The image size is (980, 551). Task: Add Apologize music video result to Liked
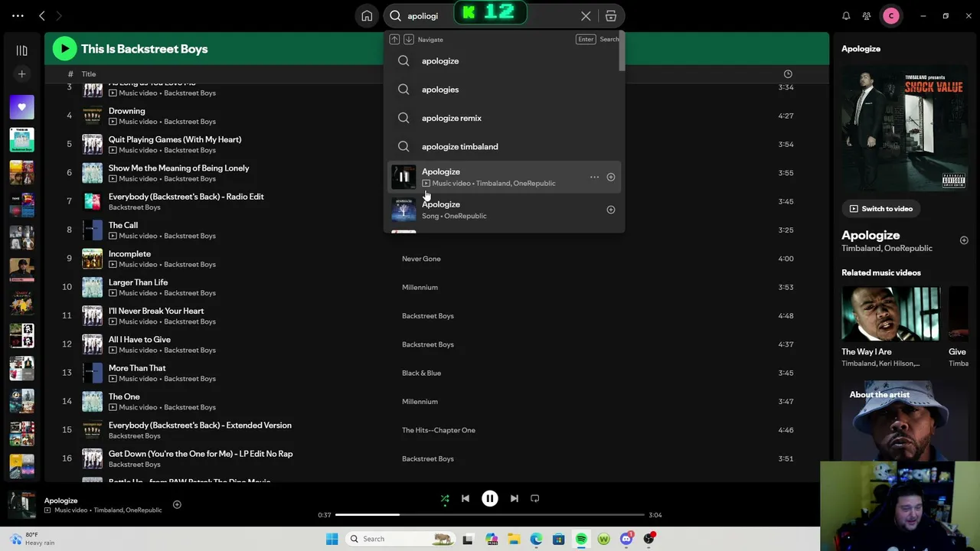click(x=611, y=177)
